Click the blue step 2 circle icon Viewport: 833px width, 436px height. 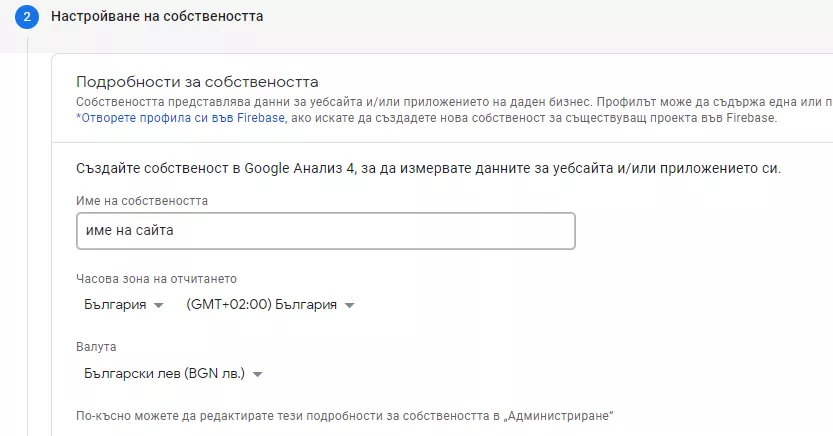pyautogui.click(x=27, y=16)
